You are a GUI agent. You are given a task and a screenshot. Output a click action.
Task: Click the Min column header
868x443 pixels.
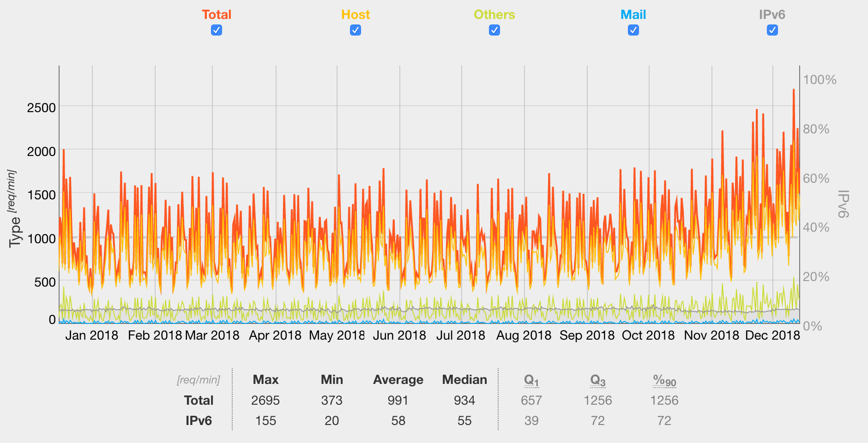coord(332,380)
